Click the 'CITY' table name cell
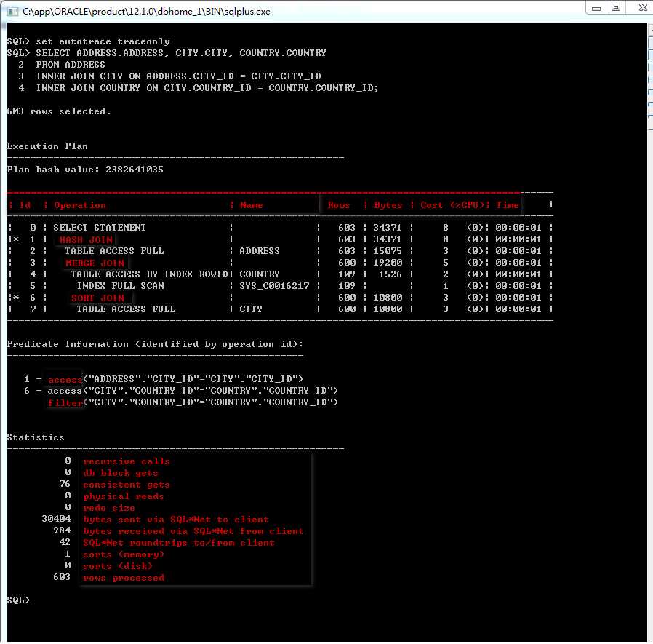 click(251, 309)
